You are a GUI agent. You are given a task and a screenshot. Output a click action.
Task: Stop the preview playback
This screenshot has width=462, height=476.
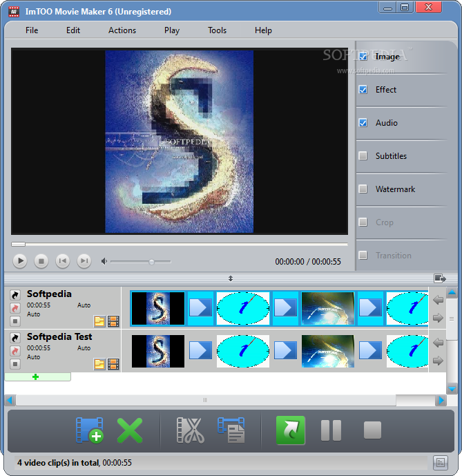pyautogui.click(x=41, y=261)
